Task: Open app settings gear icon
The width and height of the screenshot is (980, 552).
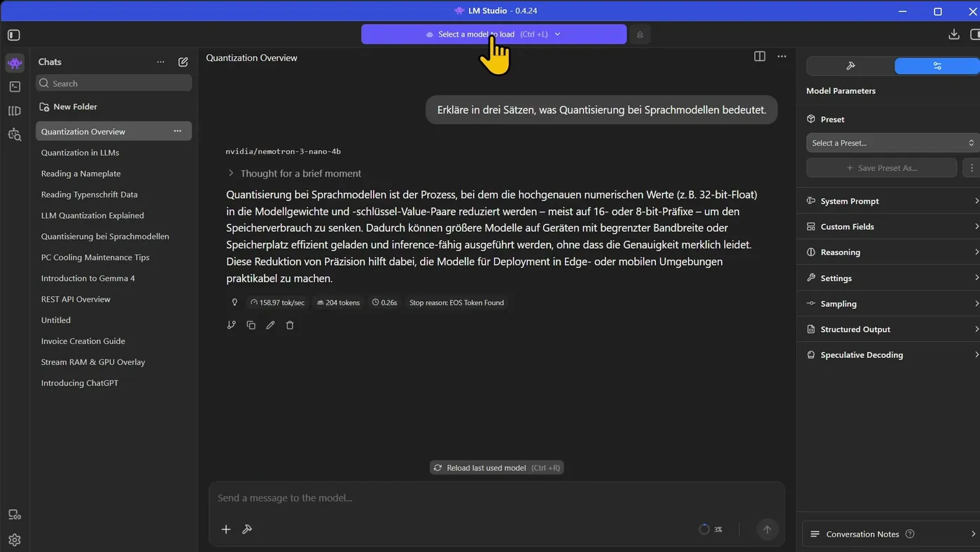Action: click(x=15, y=539)
